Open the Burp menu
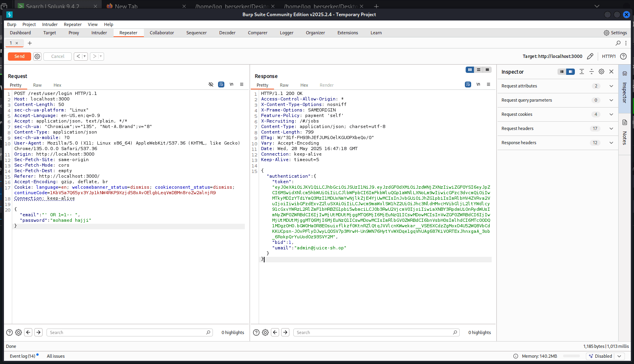 [x=12, y=24]
